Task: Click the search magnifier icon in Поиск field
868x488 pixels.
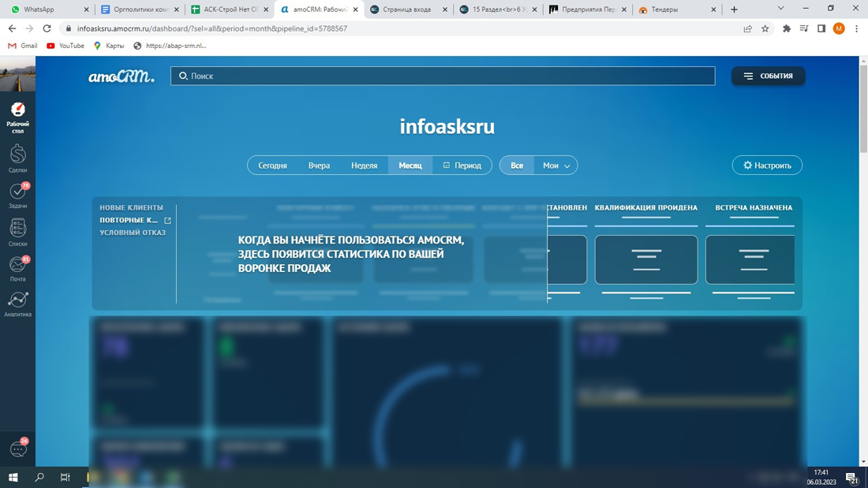Action: pos(183,76)
